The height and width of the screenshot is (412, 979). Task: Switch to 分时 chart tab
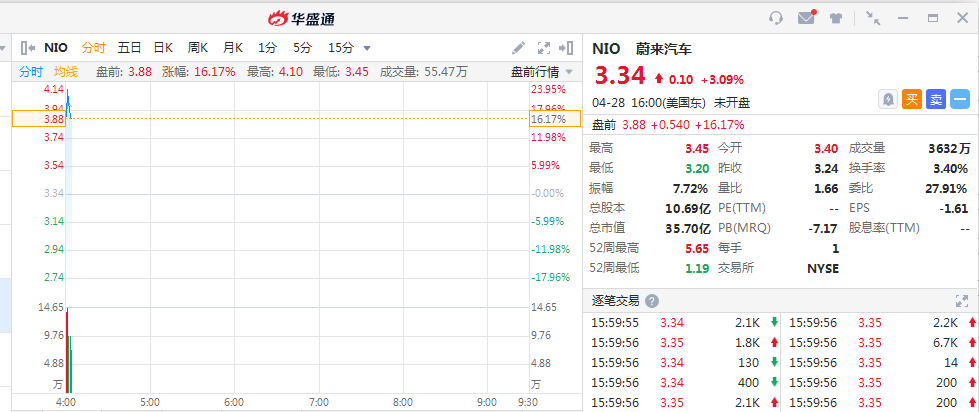(94, 48)
